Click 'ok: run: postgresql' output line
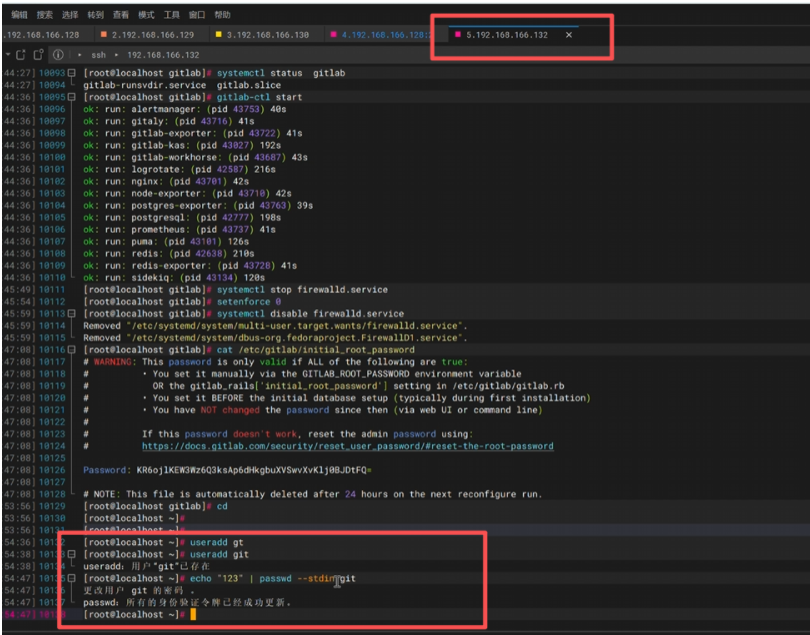Image resolution: width=810 pixels, height=635 pixels. click(x=182, y=218)
